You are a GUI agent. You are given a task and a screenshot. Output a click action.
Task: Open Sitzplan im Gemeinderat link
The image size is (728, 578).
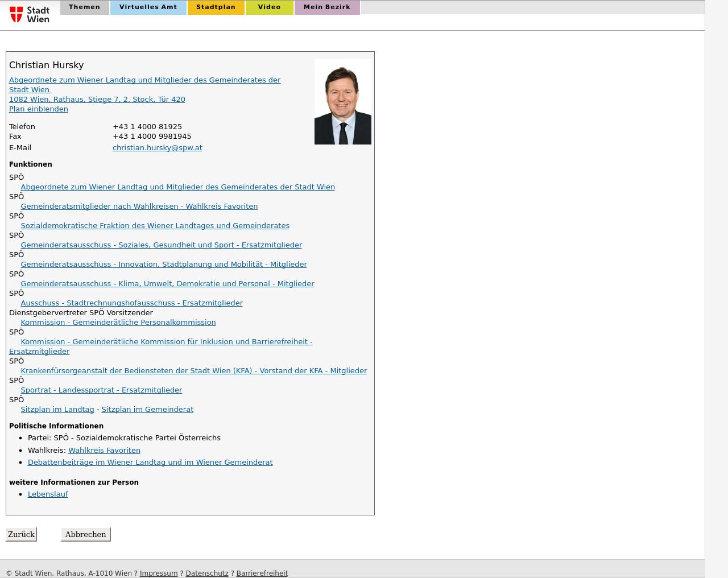pos(147,409)
